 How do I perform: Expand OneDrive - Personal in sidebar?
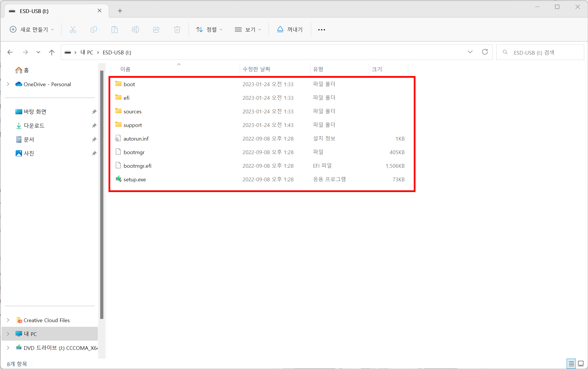(8, 84)
